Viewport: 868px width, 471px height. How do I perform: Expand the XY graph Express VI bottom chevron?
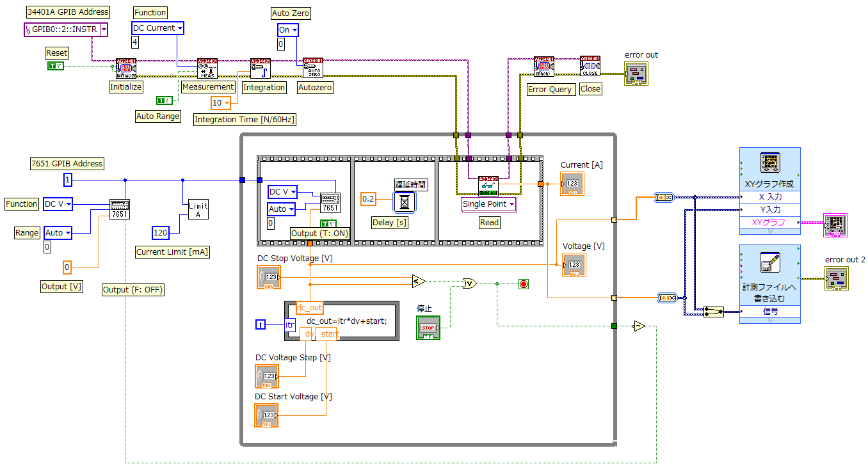(770, 231)
